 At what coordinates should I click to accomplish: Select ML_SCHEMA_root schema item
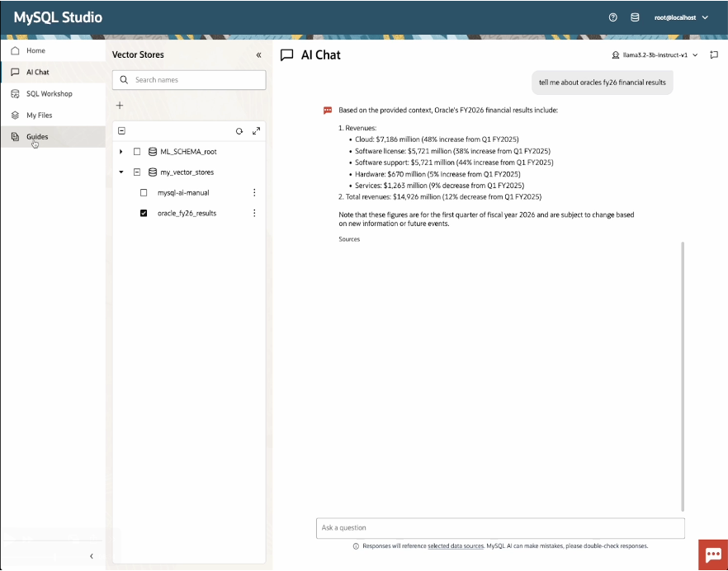coord(188,152)
